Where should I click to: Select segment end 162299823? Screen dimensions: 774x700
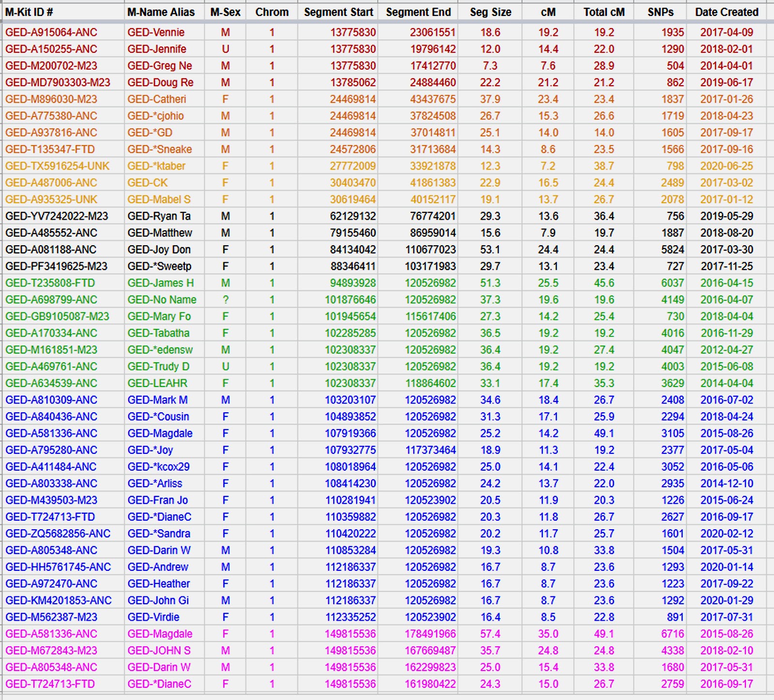tap(431, 667)
